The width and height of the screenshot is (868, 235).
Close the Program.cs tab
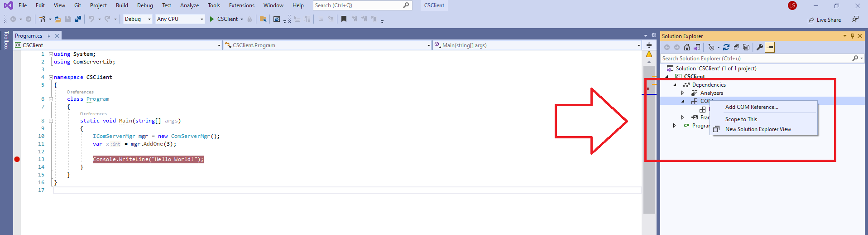tap(57, 36)
